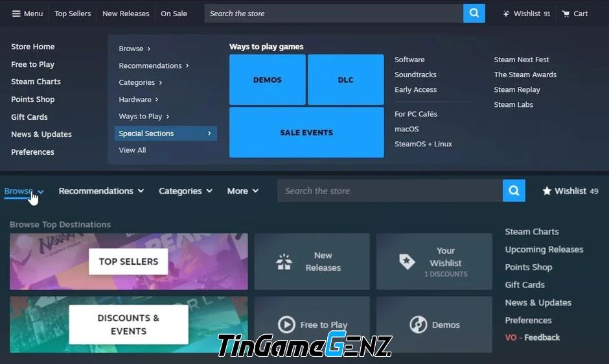This screenshot has height=364, width=609.
Task: Expand the Browse submenu arrow
Action: (x=149, y=49)
